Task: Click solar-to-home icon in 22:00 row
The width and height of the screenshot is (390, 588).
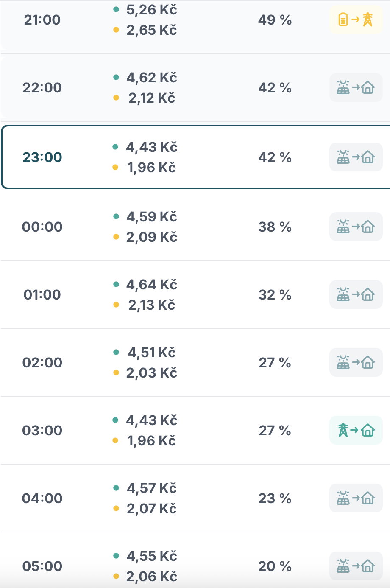Action: 356,87
